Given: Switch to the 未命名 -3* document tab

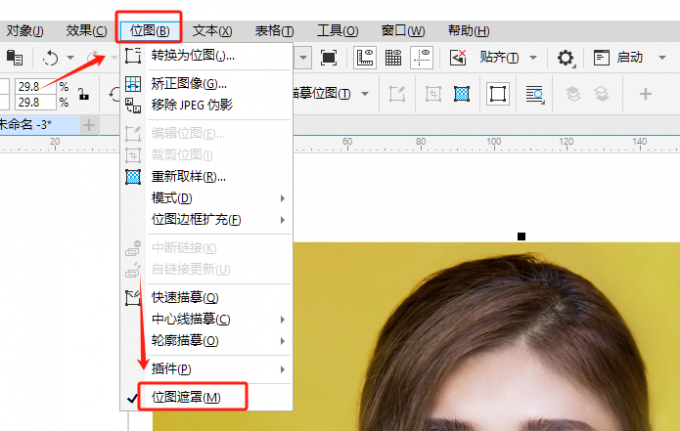Looking at the screenshot, I should point(37,125).
